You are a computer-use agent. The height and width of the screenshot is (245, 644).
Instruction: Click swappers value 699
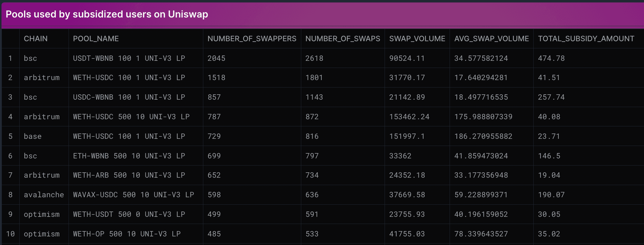coord(214,156)
